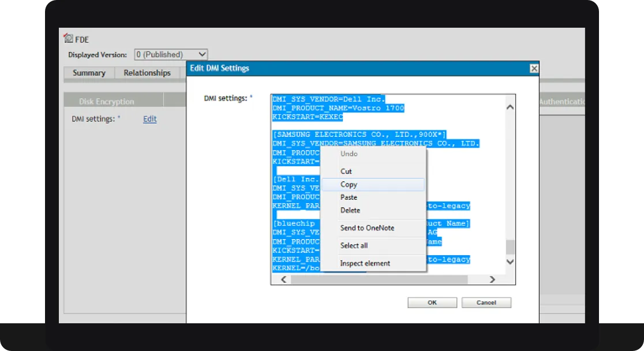The width and height of the screenshot is (644, 351).
Task: Click the scroll-up arrow in DMI settings box
Action: click(x=510, y=106)
